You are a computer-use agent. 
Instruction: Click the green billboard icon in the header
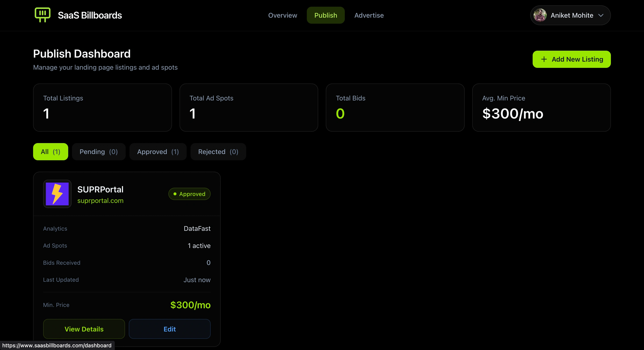(42, 15)
